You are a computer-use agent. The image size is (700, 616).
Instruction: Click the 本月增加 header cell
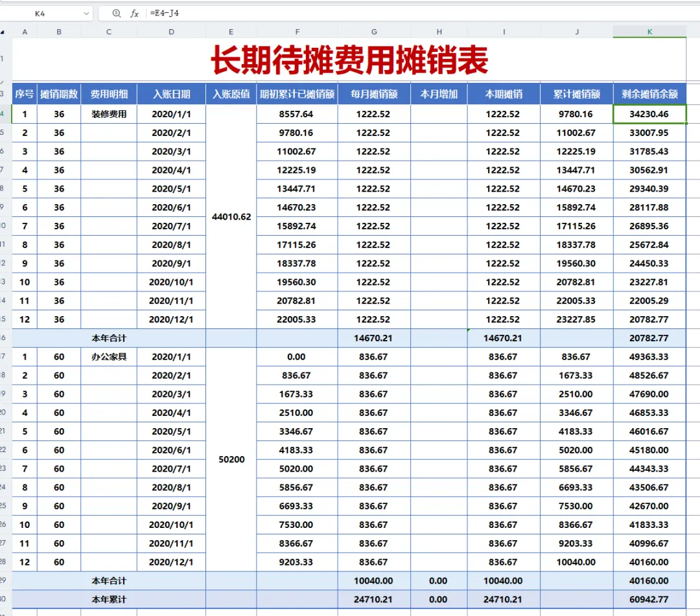[439, 94]
